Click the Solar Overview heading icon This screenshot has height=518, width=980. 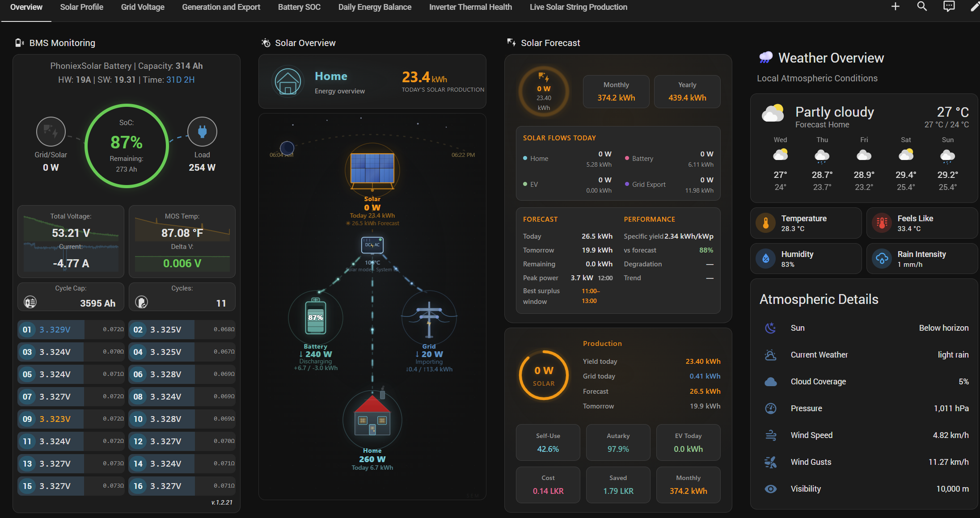click(x=266, y=43)
